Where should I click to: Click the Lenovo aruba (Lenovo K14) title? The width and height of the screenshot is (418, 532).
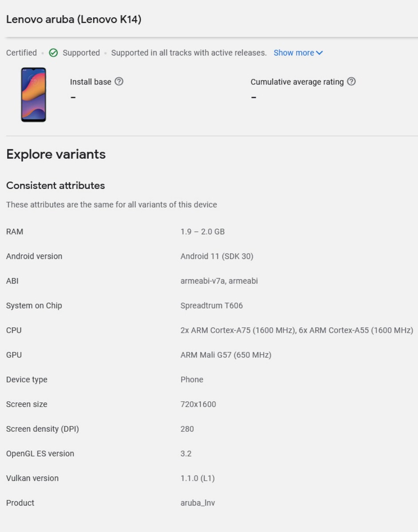(74, 20)
